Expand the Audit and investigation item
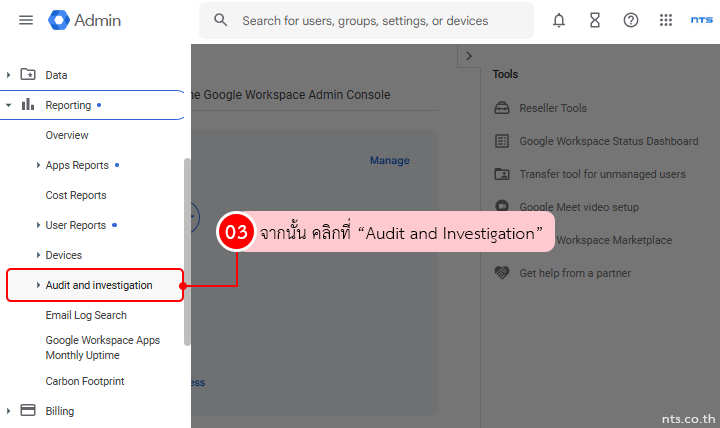 pos(38,285)
